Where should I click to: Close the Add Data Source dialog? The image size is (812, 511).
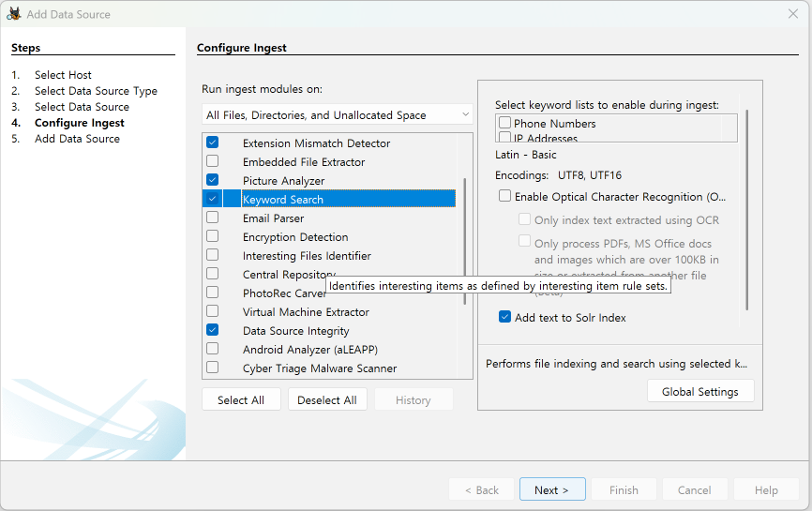tap(793, 14)
